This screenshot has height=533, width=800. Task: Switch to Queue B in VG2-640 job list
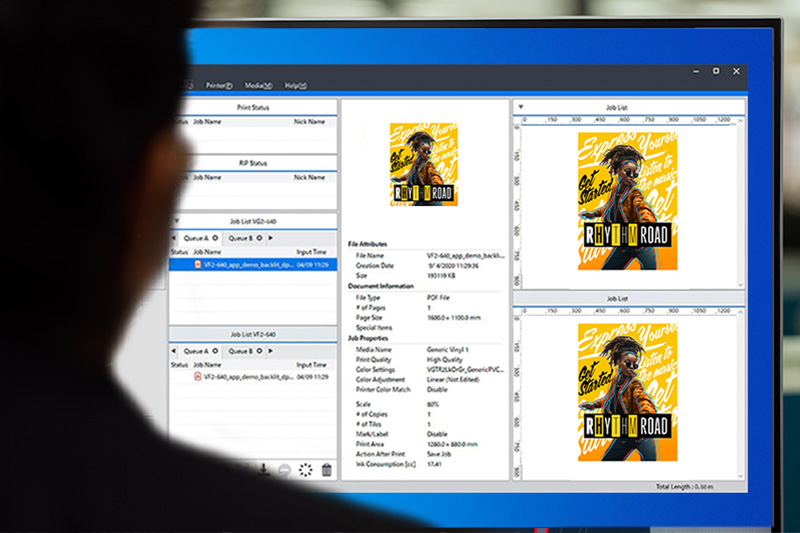(239, 238)
